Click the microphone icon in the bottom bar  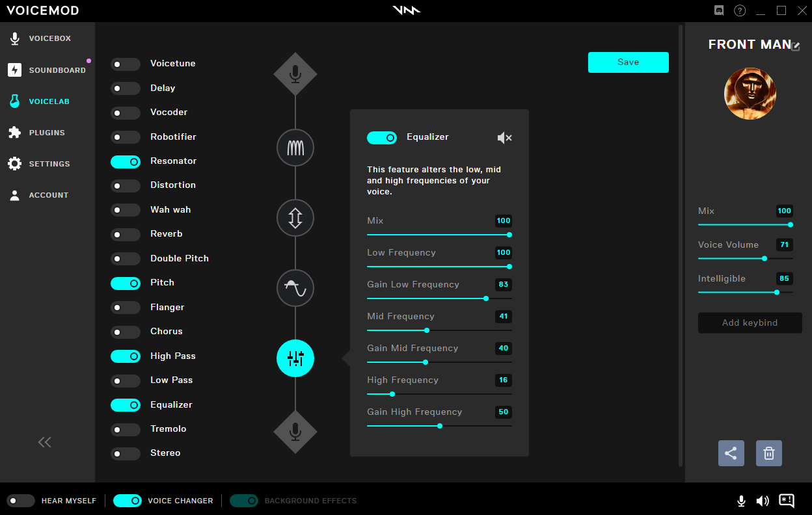point(741,501)
